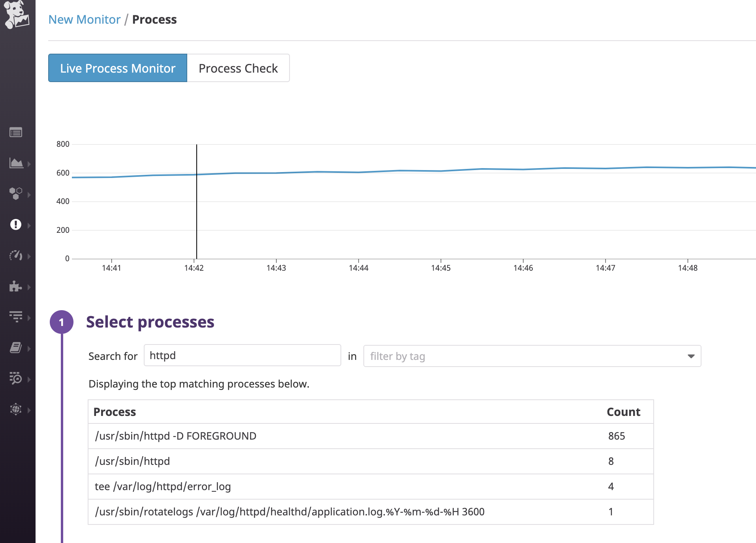Expand the Dashboards sidebar submenu chevron
This screenshot has width=756, height=543.
coord(29,164)
